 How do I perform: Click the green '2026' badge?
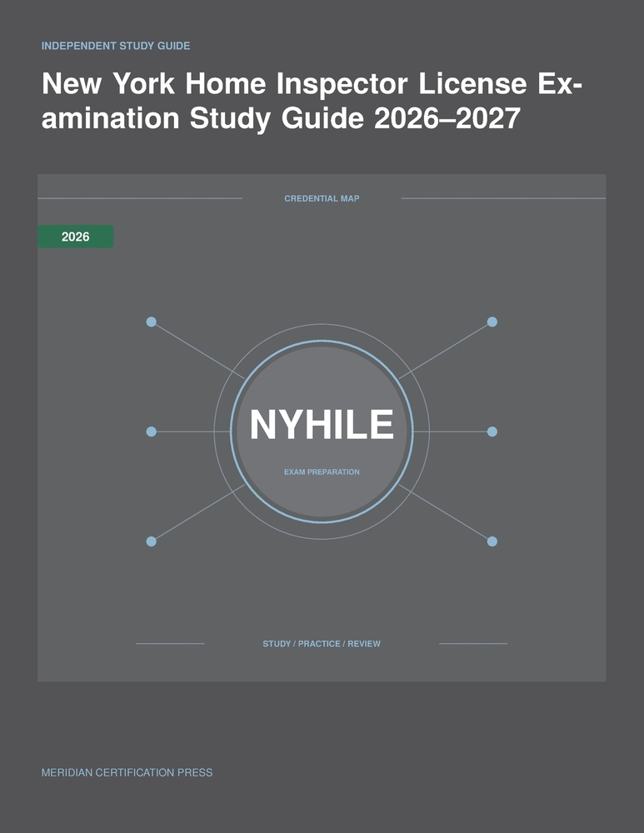(x=76, y=237)
